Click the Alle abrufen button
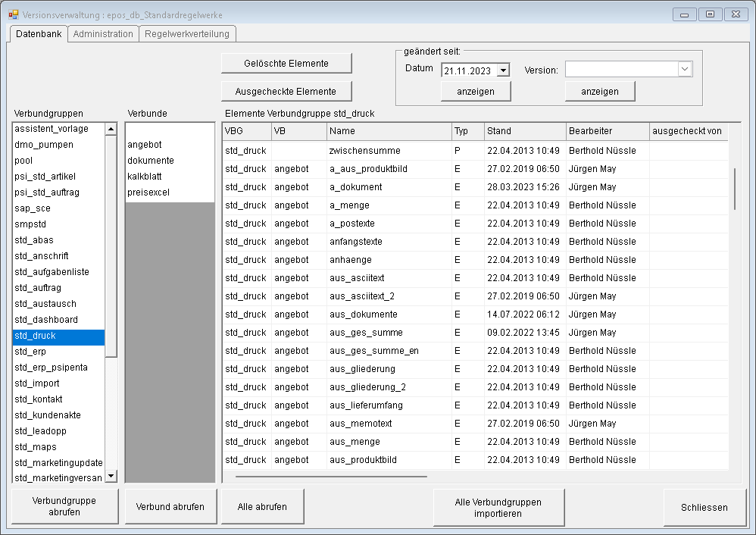 [262, 505]
